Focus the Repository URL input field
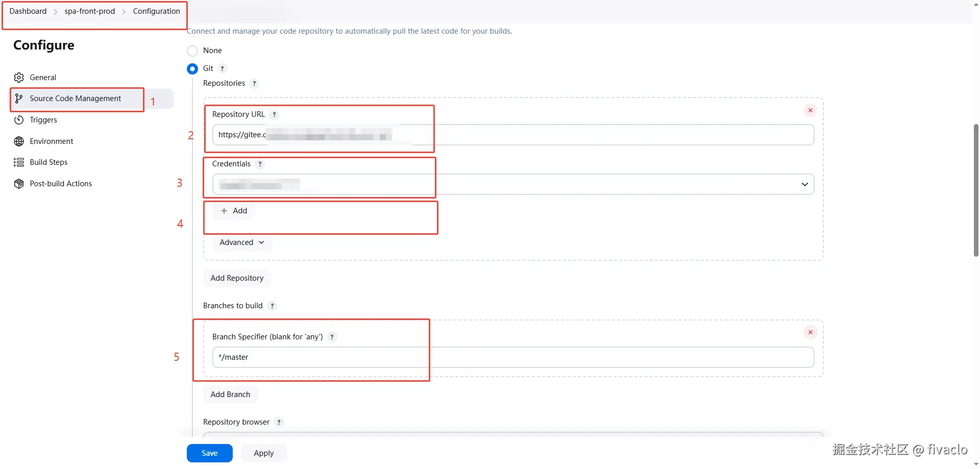The height and width of the screenshot is (469, 980). [513, 135]
